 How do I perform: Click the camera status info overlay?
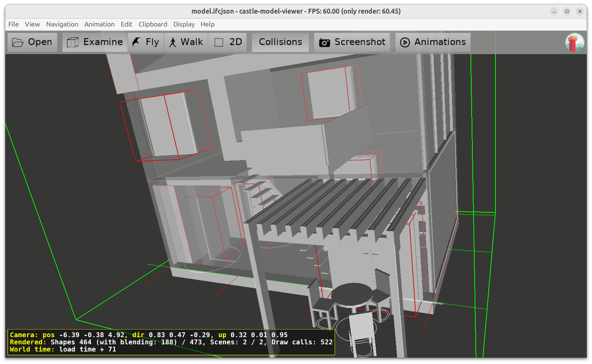[171, 342]
